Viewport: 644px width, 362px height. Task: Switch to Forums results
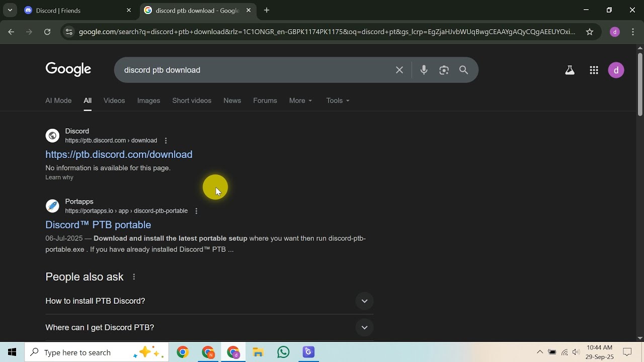tap(265, 101)
